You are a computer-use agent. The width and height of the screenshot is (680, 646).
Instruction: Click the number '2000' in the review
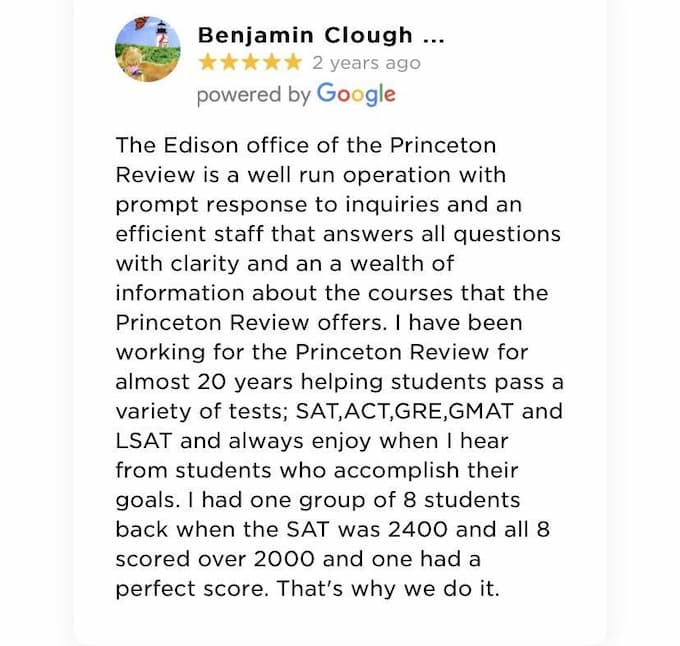click(x=284, y=559)
